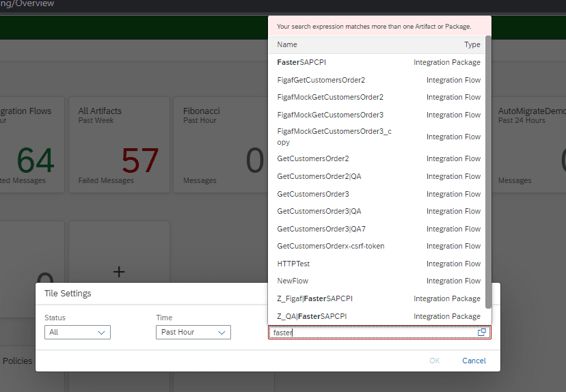Open the Integration Flows tile showing 64
The image size is (566, 392).
pos(31,145)
